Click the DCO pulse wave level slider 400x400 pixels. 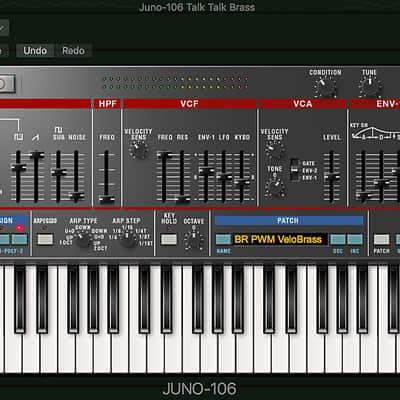coord(18,176)
